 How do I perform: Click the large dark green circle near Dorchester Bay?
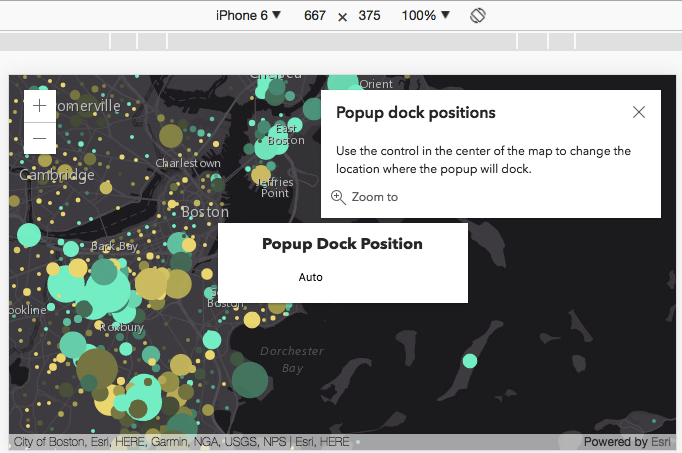point(250,380)
